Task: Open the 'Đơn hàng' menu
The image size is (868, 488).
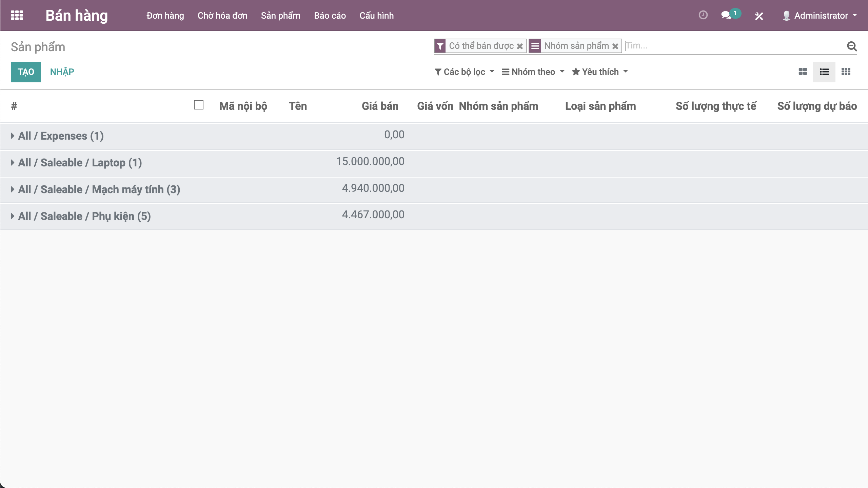Action: tap(165, 16)
